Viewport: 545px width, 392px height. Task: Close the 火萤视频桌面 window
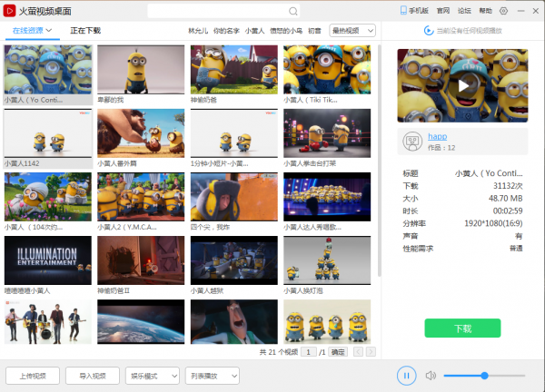click(536, 11)
